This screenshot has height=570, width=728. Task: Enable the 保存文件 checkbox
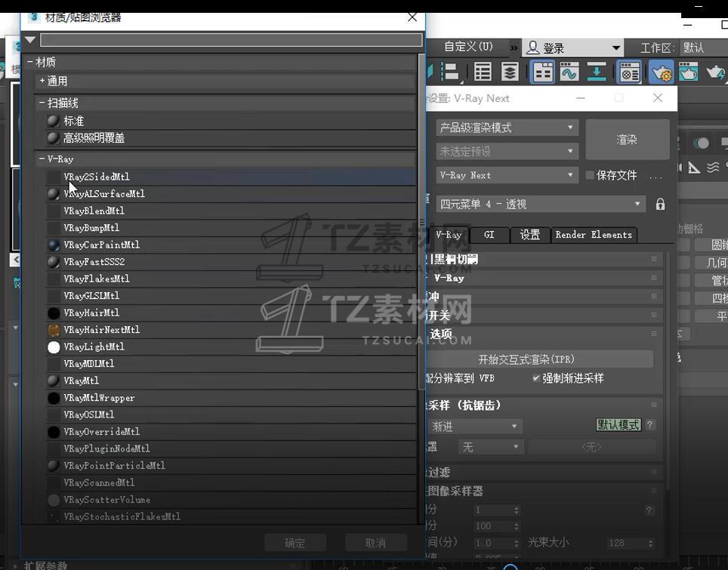coord(590,175)
